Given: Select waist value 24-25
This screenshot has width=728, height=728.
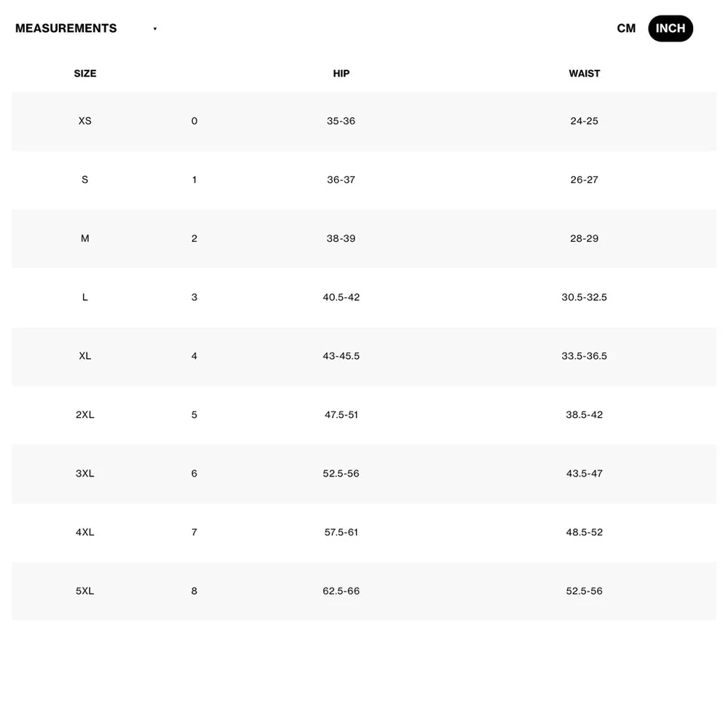Looking at the screenshot, I should [585, 121].
